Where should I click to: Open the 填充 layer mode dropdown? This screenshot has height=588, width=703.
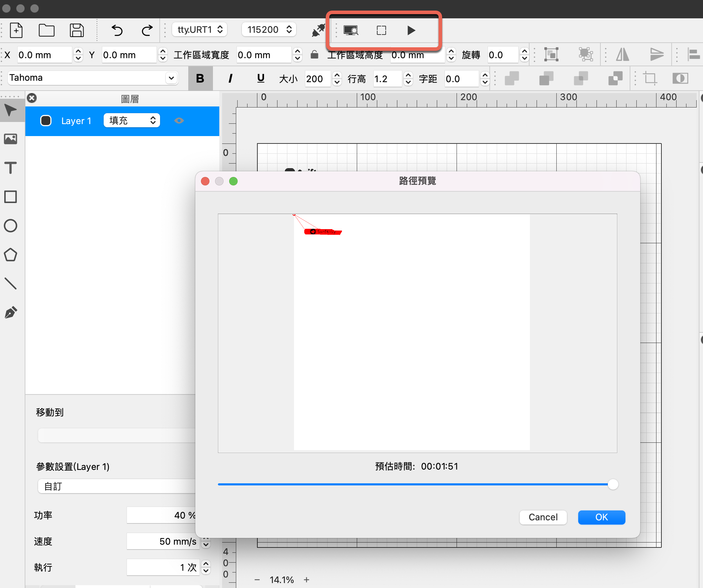[132, 121]
